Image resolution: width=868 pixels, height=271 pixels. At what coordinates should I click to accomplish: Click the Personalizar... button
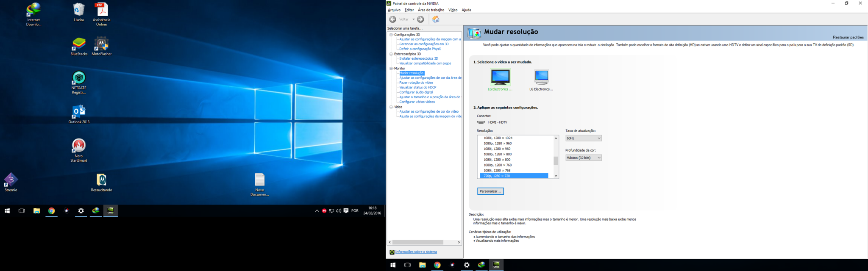[x=490, y=191]
